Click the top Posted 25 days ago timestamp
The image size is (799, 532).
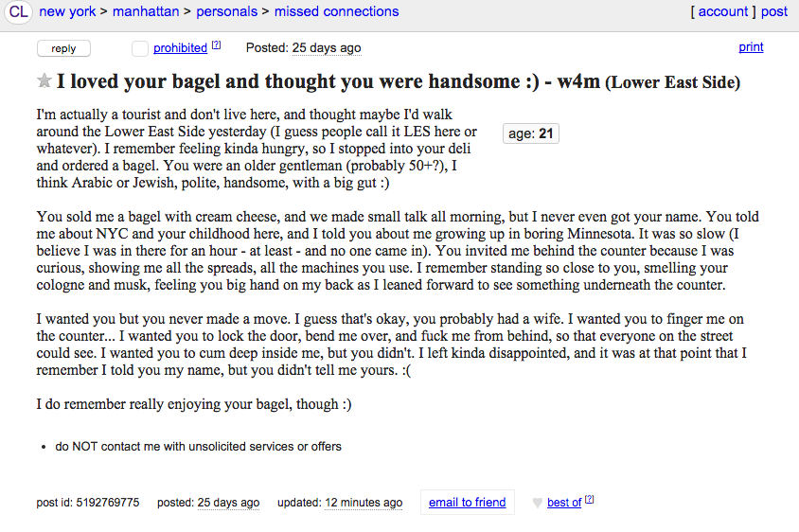pyautogui.click(x=326, y=48)
